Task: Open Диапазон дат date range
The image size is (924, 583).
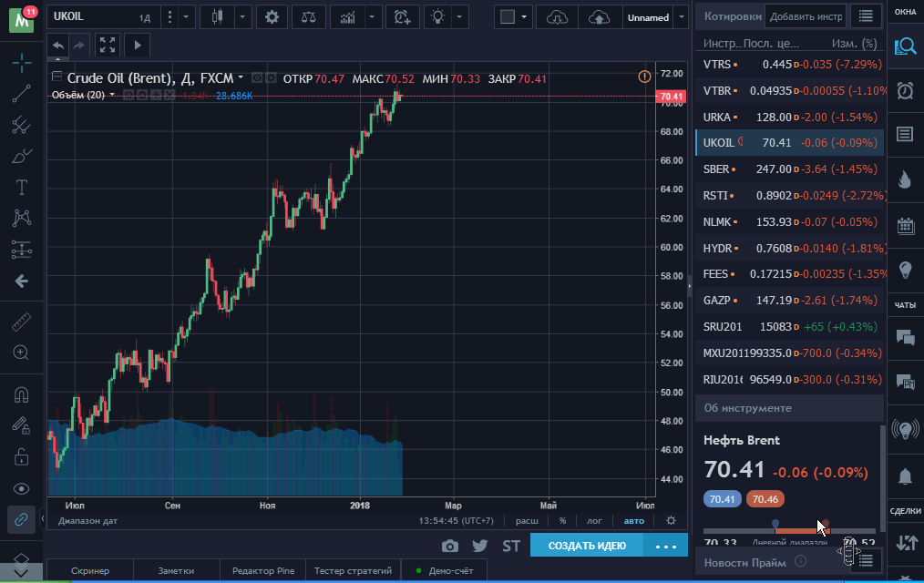Action: (87, 520)
